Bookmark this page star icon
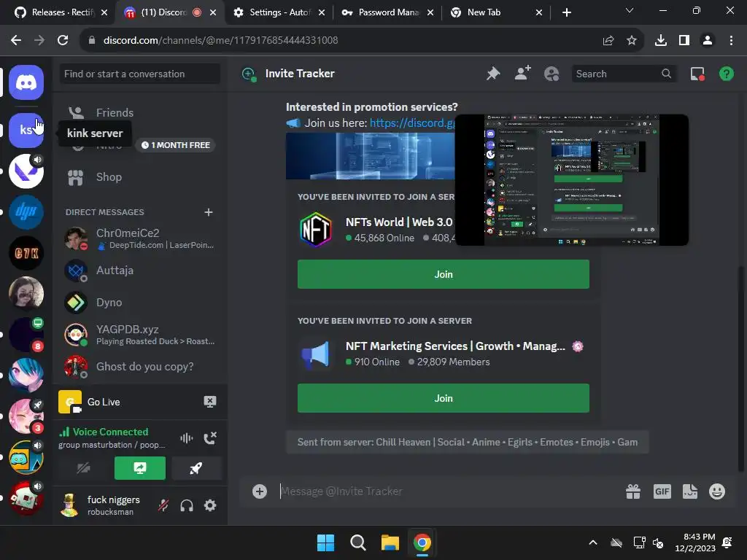The width and height of the screenshot is (747, 560). coord(632,41)
